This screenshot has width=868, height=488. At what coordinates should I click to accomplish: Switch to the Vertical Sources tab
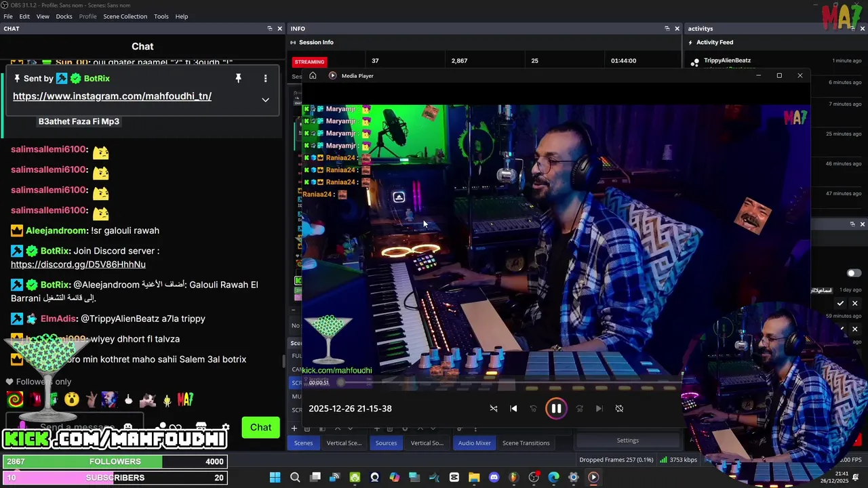point(427,443)
